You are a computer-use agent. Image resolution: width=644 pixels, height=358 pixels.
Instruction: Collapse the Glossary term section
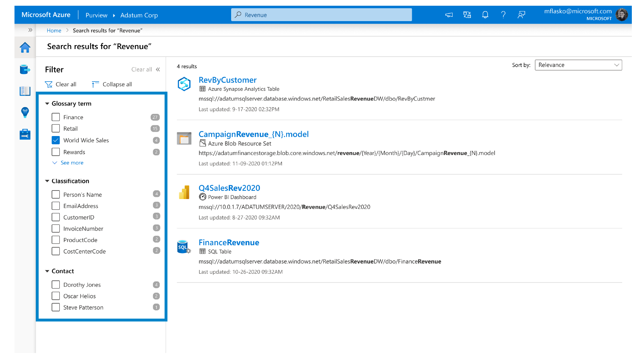pos(47,103)
